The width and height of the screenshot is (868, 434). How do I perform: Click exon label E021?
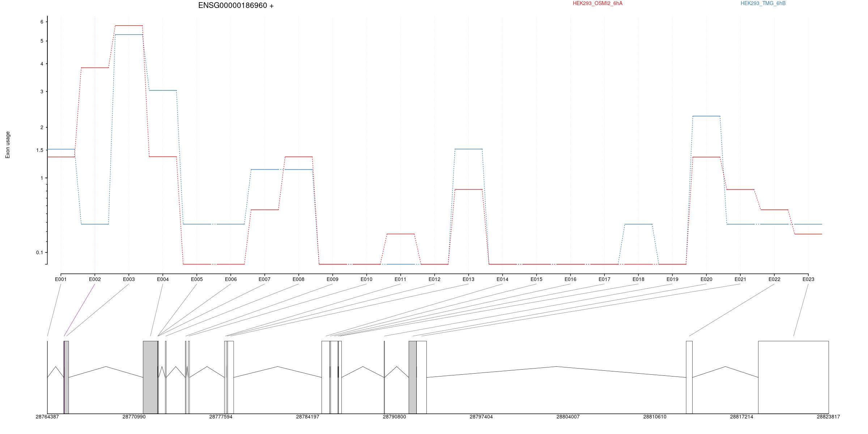pyautogui.click(x=740, y=279)
